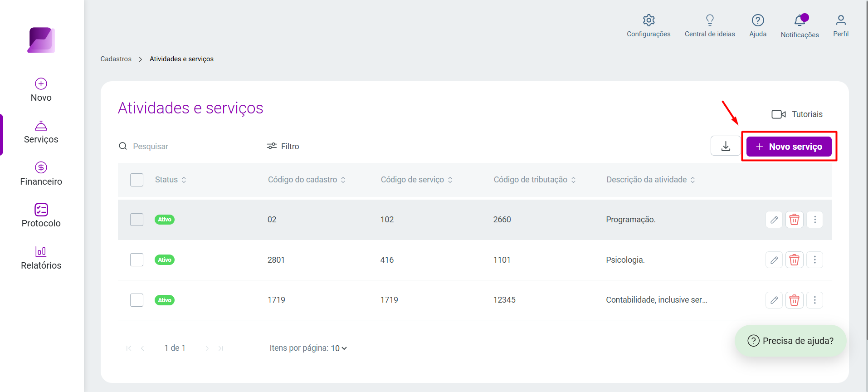
Task: Sort by the Descrição da atividade column
Action: (651, 180)
